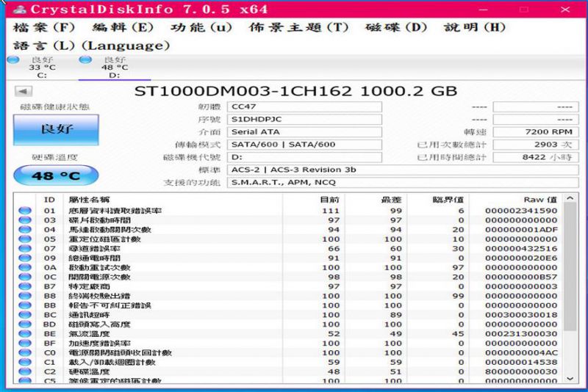Select the D: drive tab at 48 °C
This screenshot has width=588, height=392.
pos(115,68)
